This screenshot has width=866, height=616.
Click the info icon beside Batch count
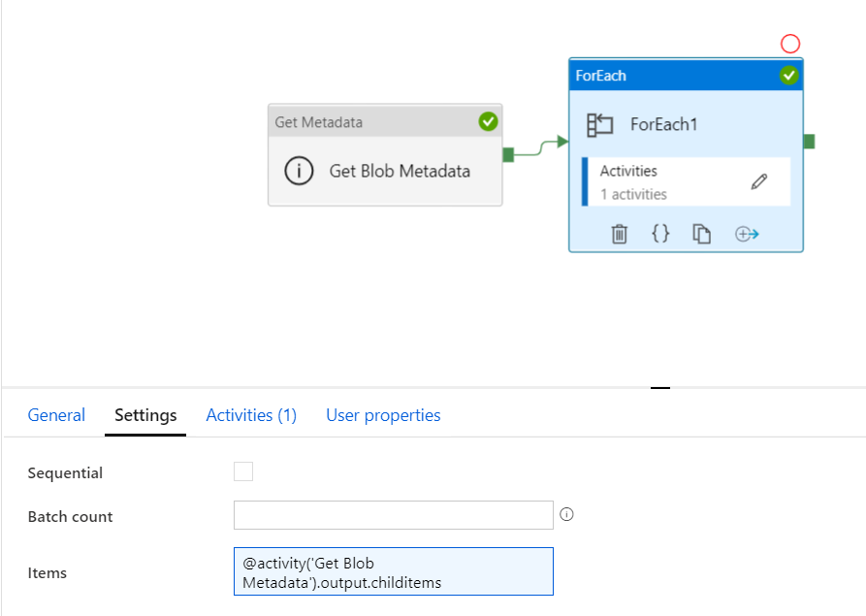click(x=567, y=515)
